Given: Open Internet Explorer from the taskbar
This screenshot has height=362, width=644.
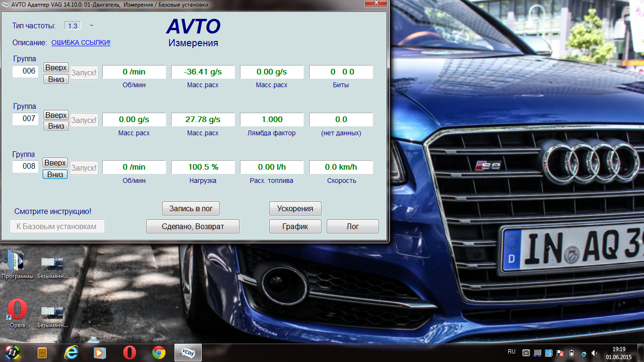Looking at the screenshot, I should 71,353.
